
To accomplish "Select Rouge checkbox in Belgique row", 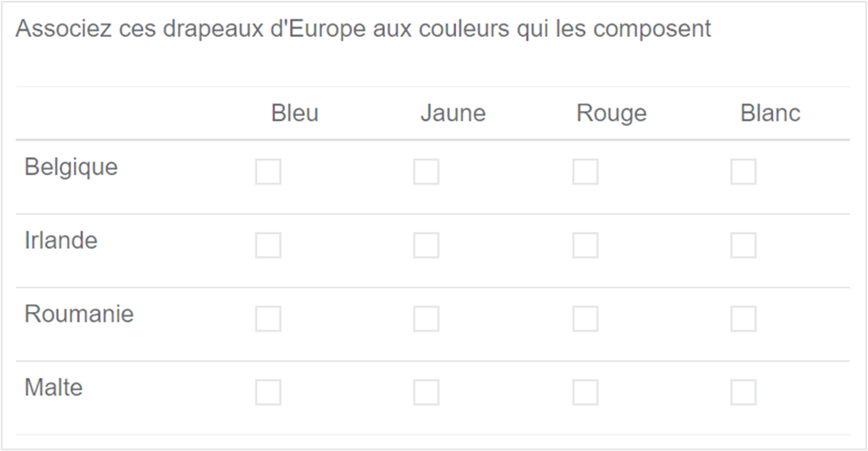I will point(585,171).
